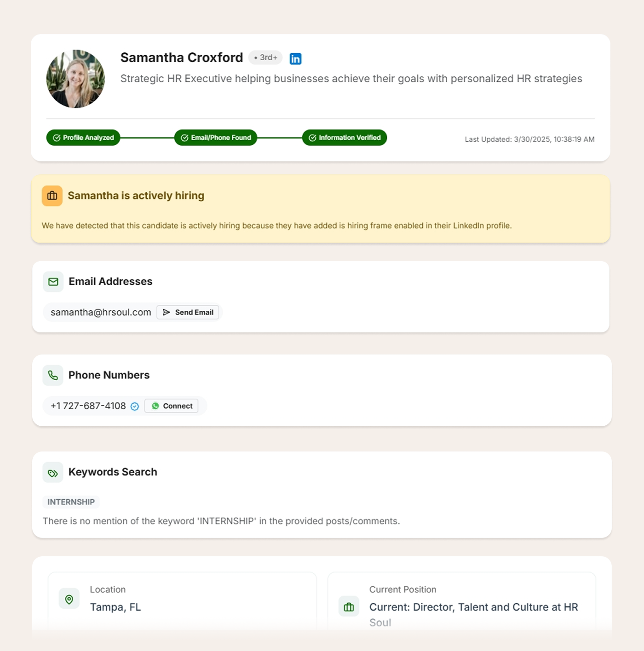Click the phone number +1 727-687-4108
Screen dimensions: 644x651
tap(88, 406)
